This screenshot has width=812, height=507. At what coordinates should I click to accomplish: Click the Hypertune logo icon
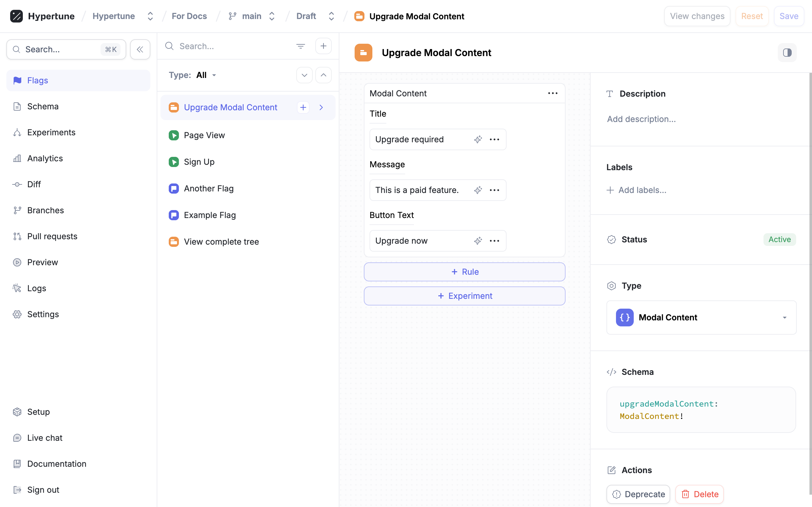(x=16, y=16)
